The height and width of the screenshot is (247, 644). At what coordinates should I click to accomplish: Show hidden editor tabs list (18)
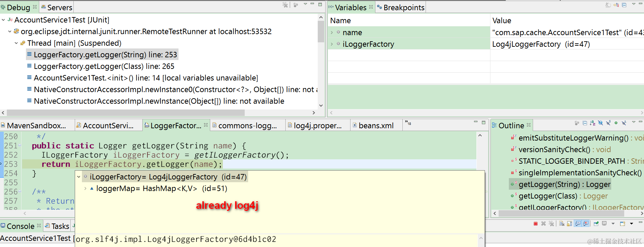[x=408, y=122]
